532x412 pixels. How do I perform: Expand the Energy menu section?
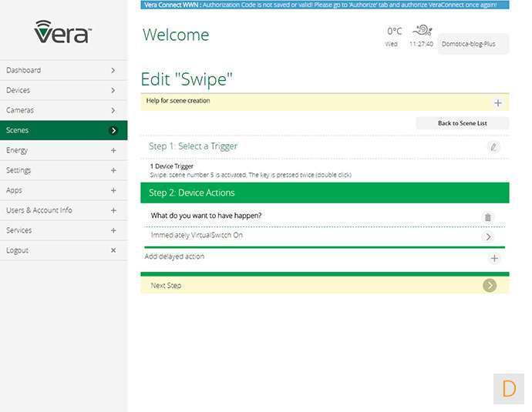[113, 150]
